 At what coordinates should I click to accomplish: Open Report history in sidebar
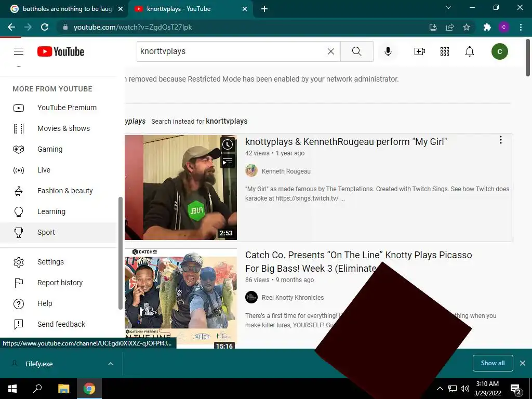(x=58, y=283)
